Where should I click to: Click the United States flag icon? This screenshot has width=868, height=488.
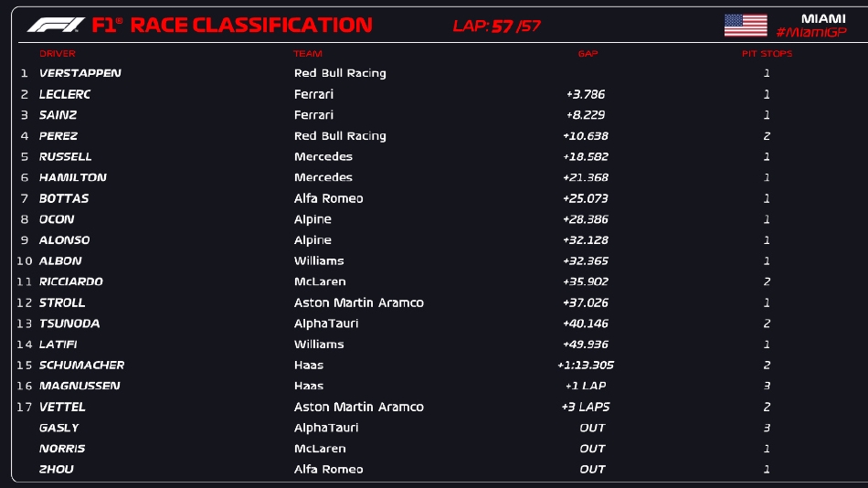pos(745,25)
